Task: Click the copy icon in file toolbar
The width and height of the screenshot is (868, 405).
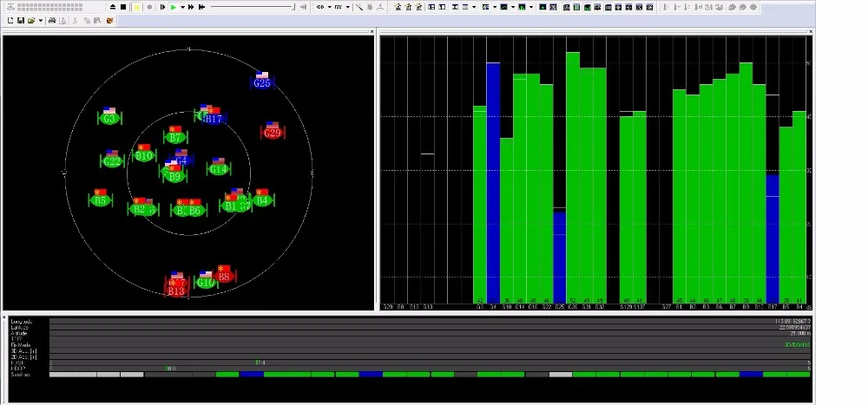Action: click(x=87, y=21)
